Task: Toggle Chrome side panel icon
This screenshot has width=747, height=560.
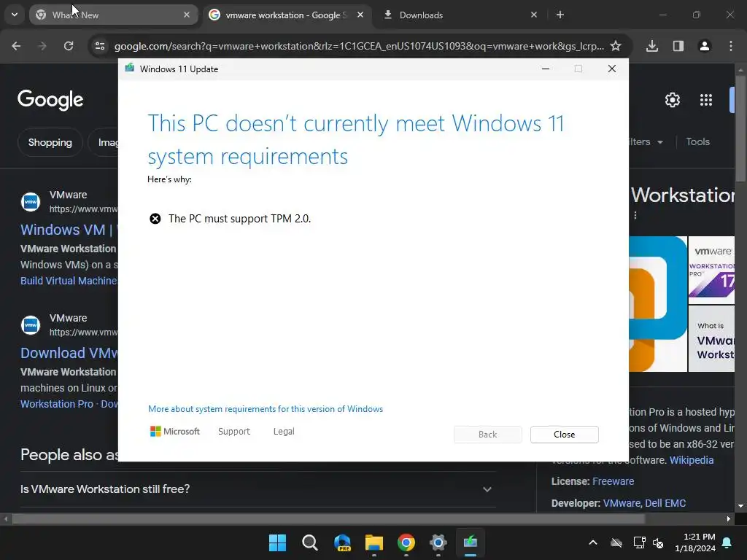Action: pyautogui.click(x=678, y=46)
